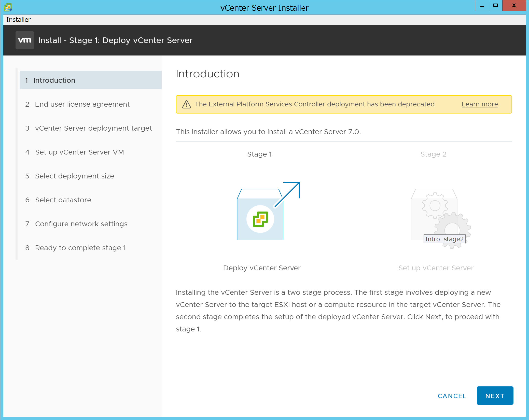Select step 5 Select deployment size
The width and height of the screenshot is (529, 420).
[91, 176]
